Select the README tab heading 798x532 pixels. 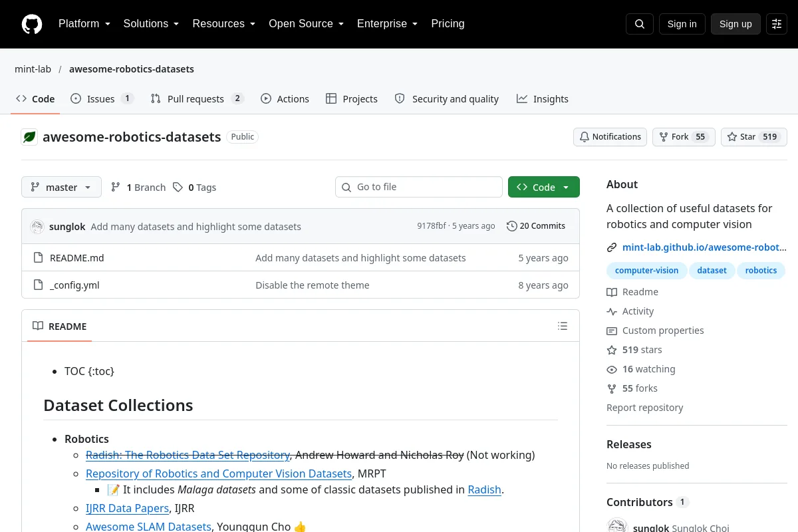[x=60, y=326]
